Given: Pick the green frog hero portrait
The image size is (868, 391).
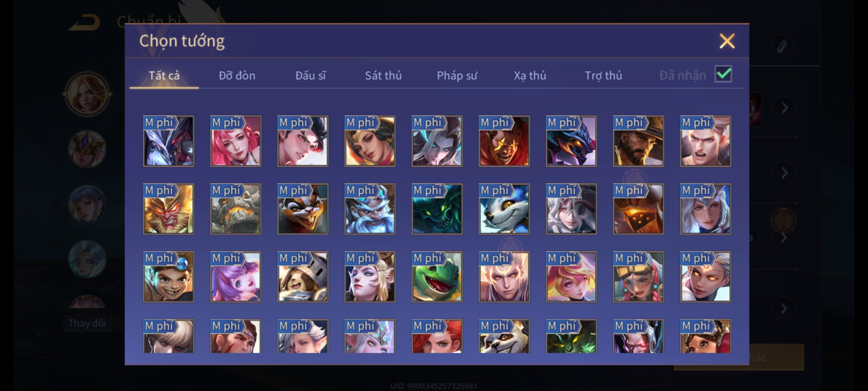Looking at the screenshot, I should click(437, 277).
